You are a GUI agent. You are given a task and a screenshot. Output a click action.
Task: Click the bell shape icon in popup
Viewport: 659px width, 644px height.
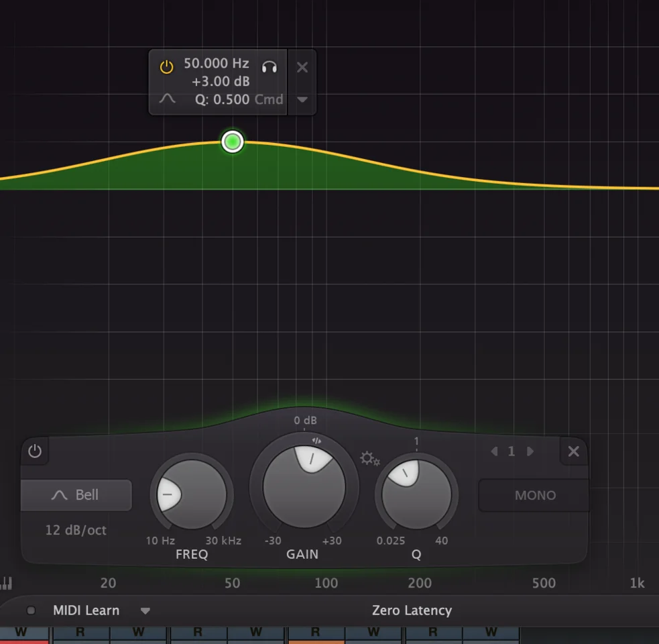click(x=167, y=99)
